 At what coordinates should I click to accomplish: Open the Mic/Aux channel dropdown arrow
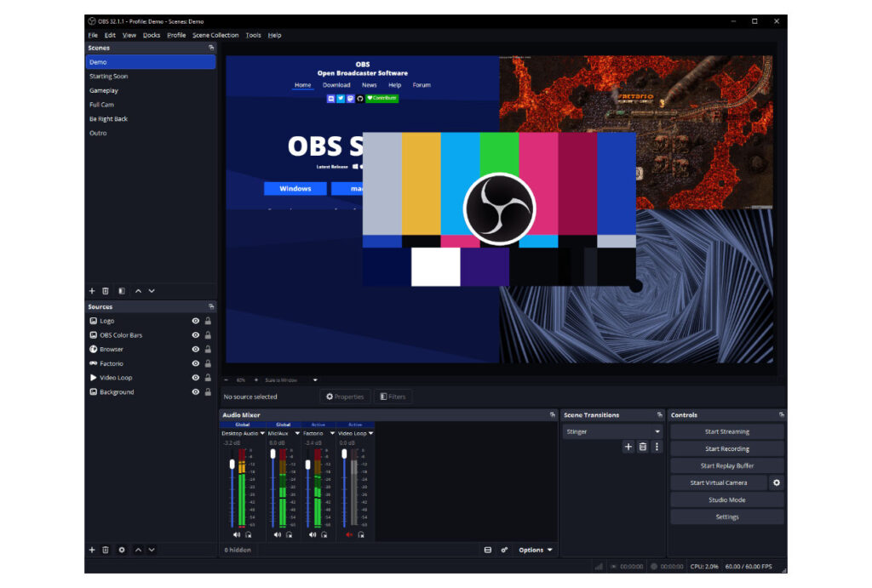pos(297,433)
